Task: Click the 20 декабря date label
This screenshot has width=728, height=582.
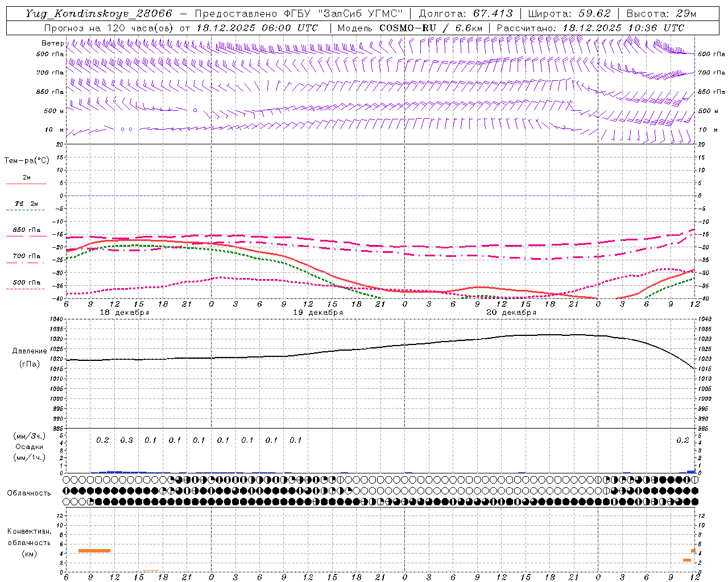Action: pyautogui.click(x=511, y=313)
